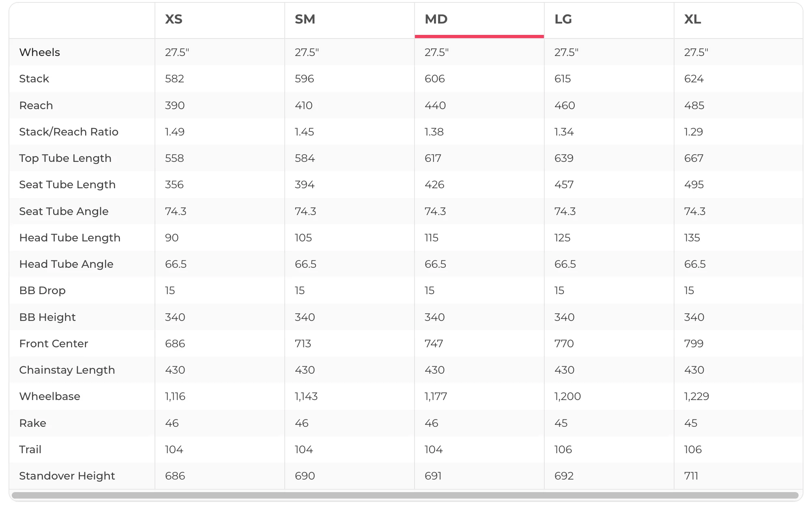
Task: Click the Standover Height value 711
Action: click(691, 476)
